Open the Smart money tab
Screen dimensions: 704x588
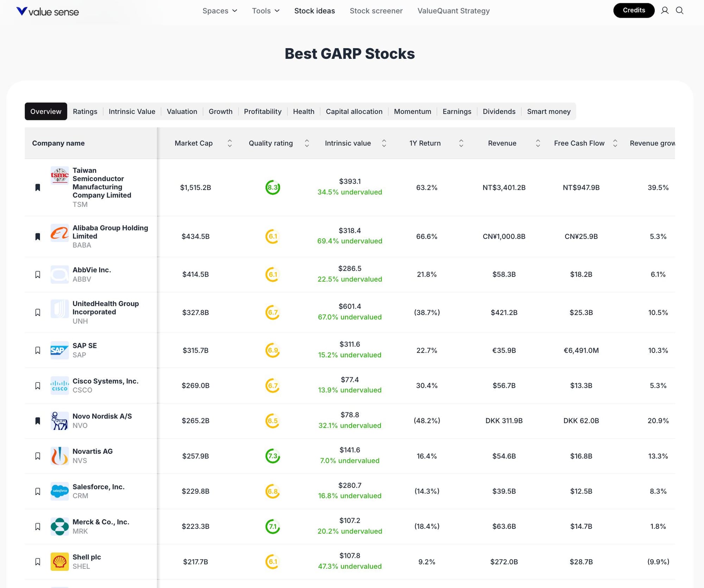(548, 112)
